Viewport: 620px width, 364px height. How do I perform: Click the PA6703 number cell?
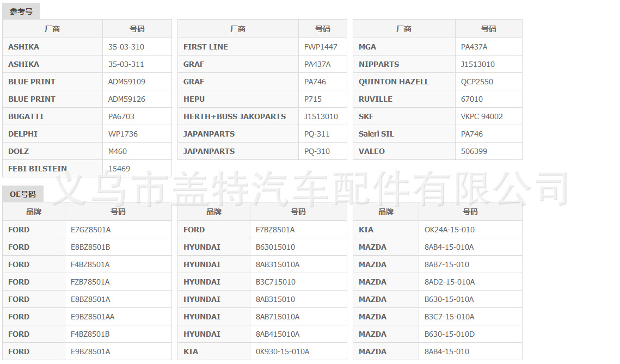(x=137, y=116)
